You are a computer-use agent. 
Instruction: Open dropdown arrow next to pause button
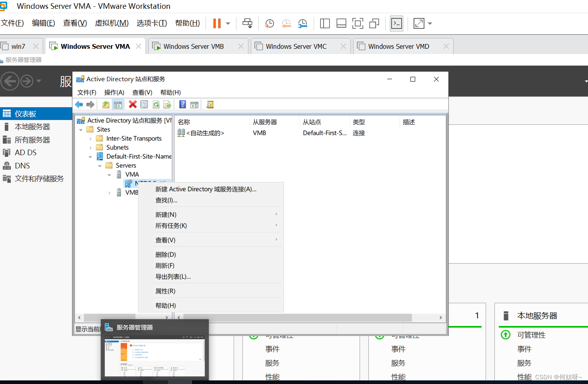[x=228, y=24]
